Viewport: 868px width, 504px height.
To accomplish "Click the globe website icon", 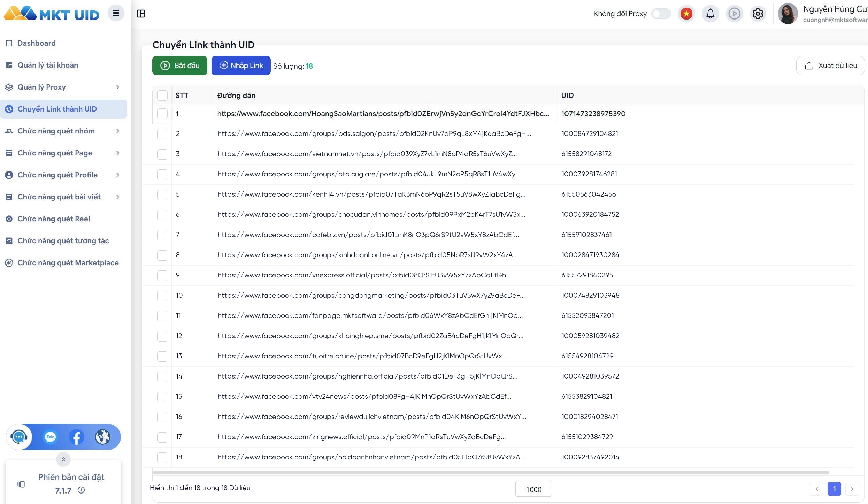I will click(x=102, y=437).
